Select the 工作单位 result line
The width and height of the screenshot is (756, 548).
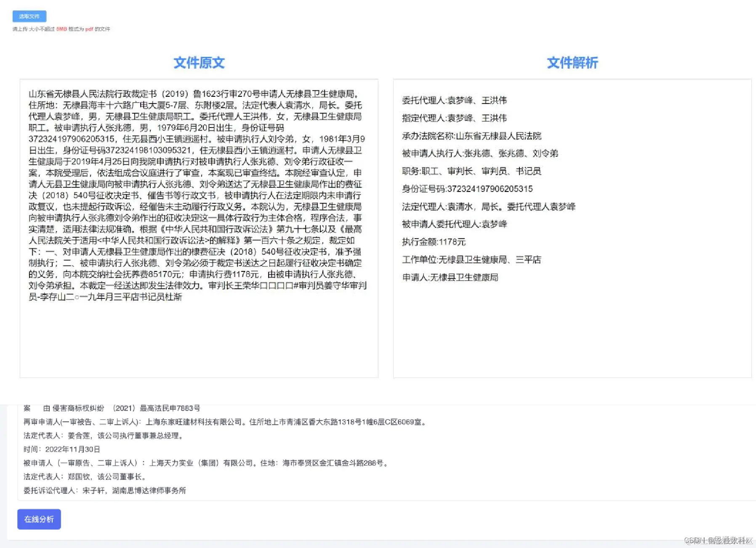pos(471,259)
